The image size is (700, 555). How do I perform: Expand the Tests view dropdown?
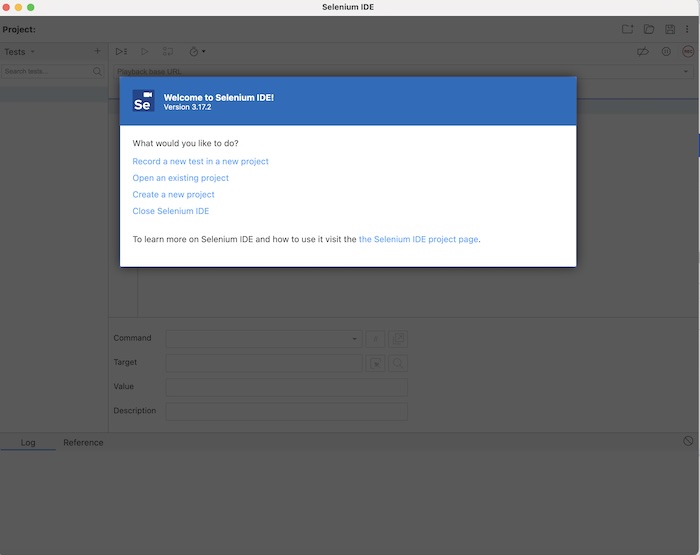click(19, 52)
